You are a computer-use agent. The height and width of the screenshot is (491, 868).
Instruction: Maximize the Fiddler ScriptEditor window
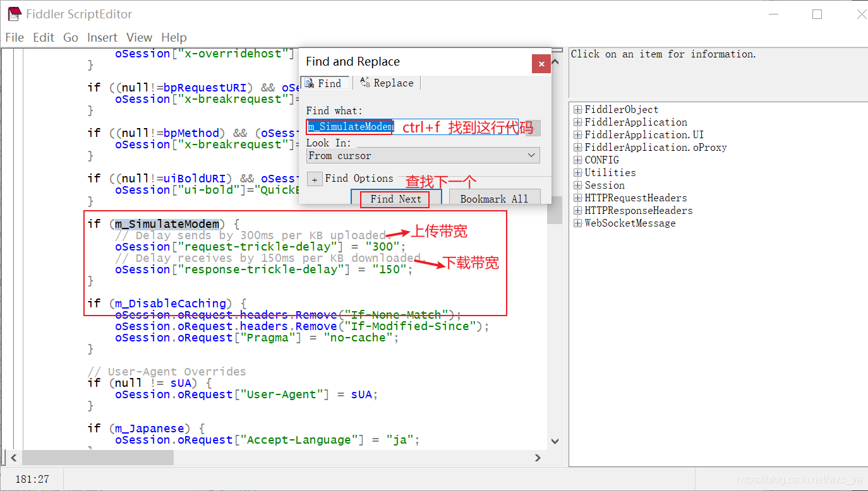[817, 14]
